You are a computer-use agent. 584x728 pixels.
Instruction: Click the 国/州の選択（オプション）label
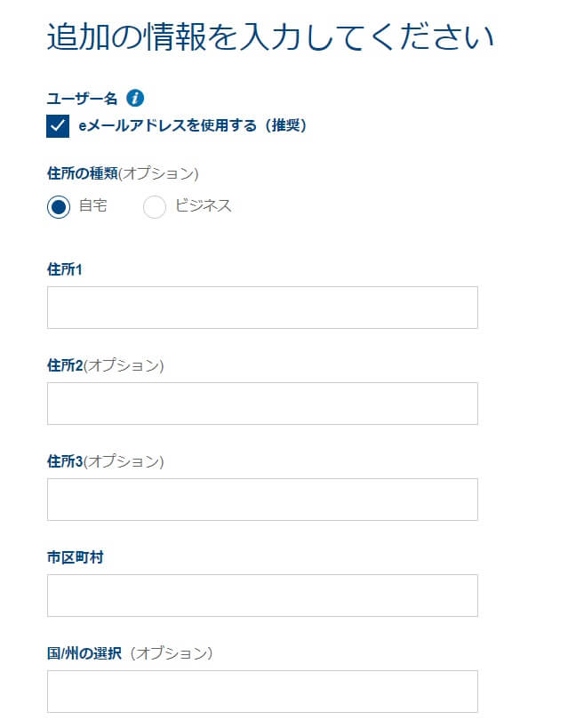pos(130,653)
